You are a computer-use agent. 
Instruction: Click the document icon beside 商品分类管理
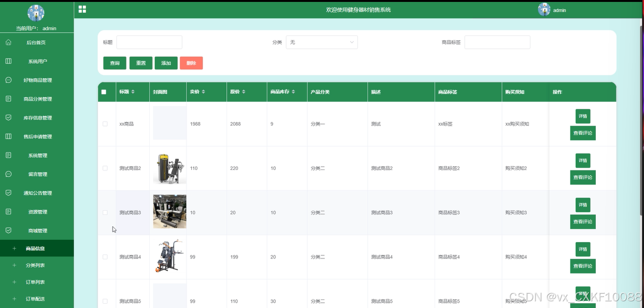[x=8, y=99]
